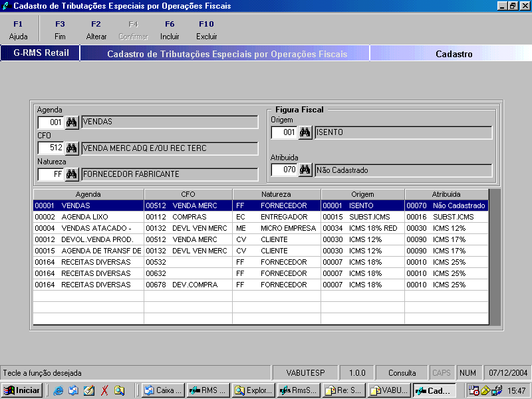Click cell 00015 SUBST.ICMS in Origem
Image resolution: width=532 pixels, height=399 pixels.
point(362,217)
